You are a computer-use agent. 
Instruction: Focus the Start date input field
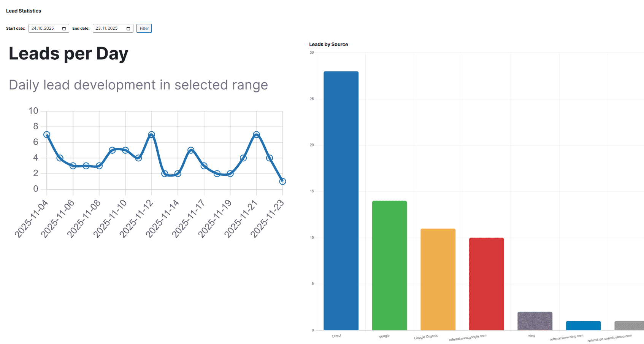pos(43,29)
